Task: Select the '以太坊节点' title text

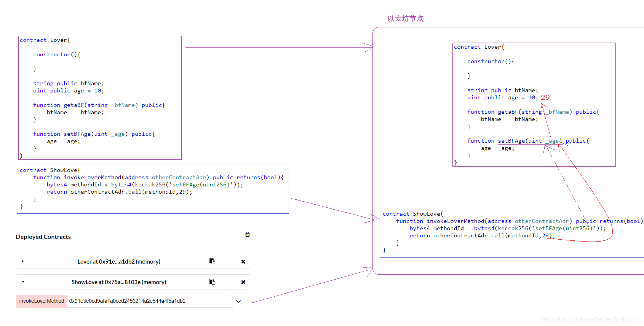Action: pos(405,19)
